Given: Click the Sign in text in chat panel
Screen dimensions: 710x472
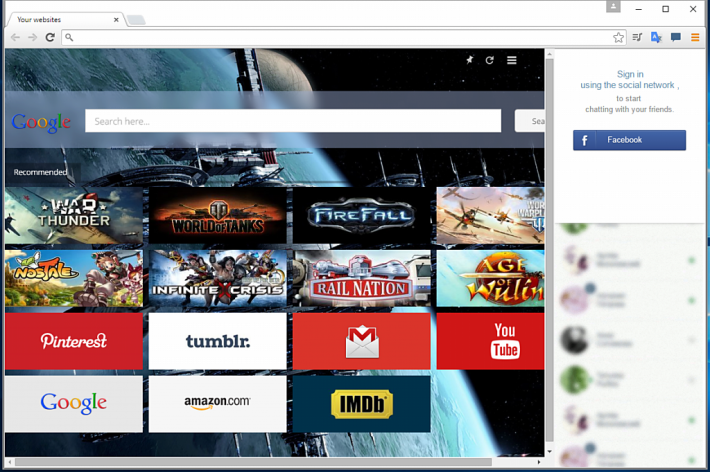Looking at the screenshot, I should 630,74.
